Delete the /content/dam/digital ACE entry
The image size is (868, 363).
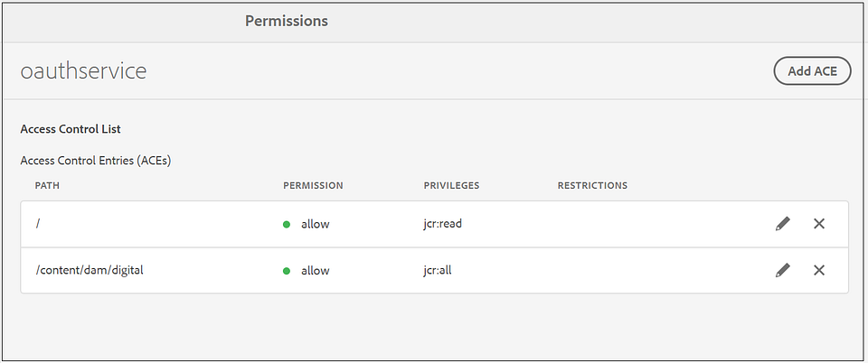(819, 270)
